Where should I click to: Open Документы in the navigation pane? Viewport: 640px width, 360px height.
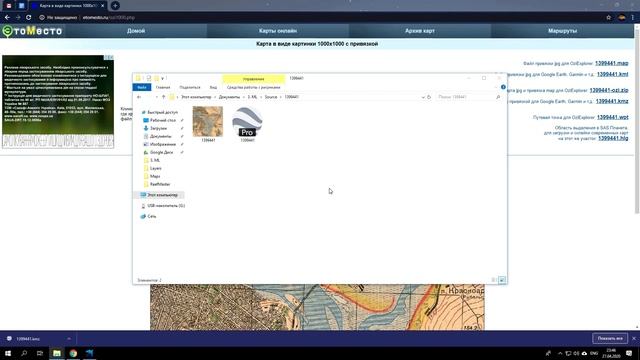click(158, 136)
